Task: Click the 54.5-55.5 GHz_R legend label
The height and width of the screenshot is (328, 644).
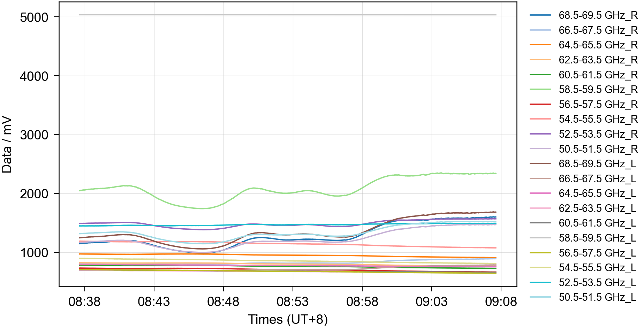Action: [598, 119]
